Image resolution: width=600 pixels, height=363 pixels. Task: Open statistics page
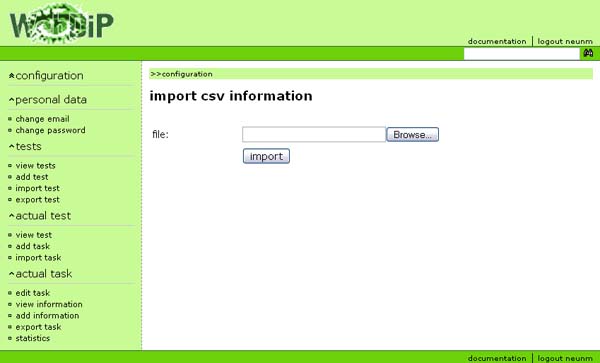pos(33,339)
